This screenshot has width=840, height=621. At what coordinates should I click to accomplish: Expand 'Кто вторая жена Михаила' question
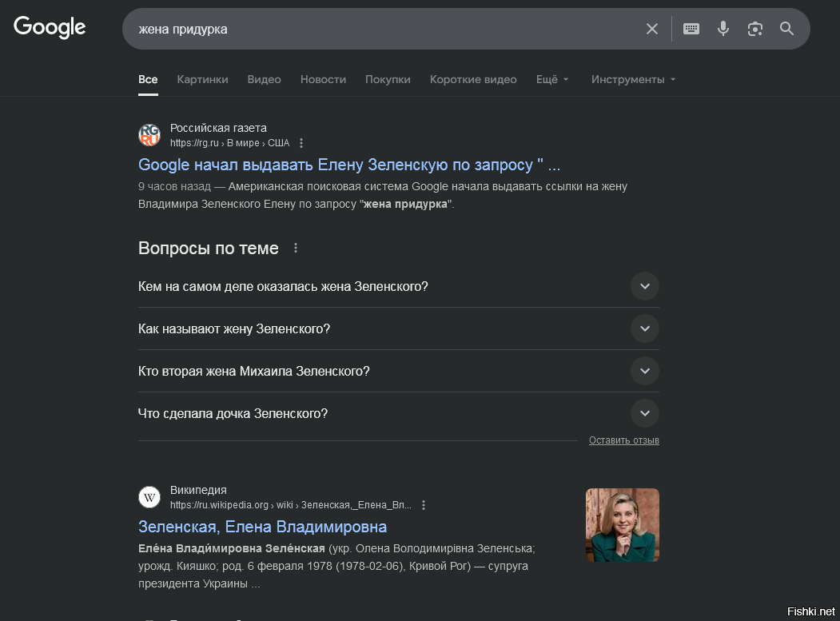pos(644,371)
